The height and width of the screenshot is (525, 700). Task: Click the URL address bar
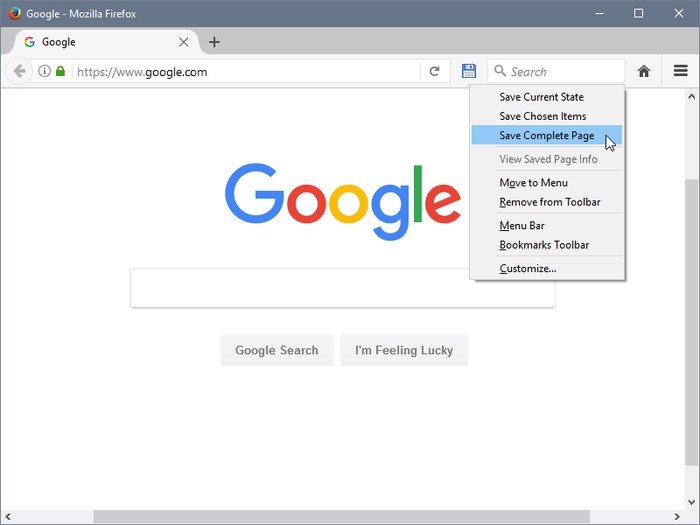click(246, 71)
